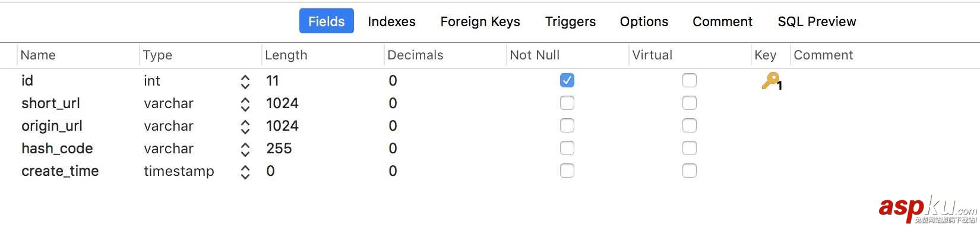The height and width of the screenshot is (227, 980).
Task: Enable Not Null for short_url
Action: (x=567, y=103)
